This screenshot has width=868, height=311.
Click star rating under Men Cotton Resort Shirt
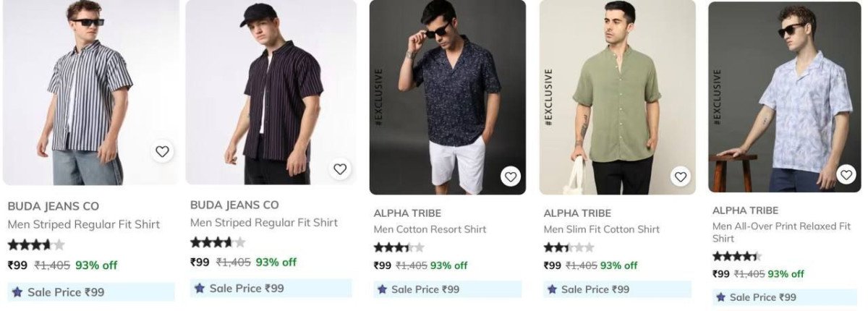point(399,247)
